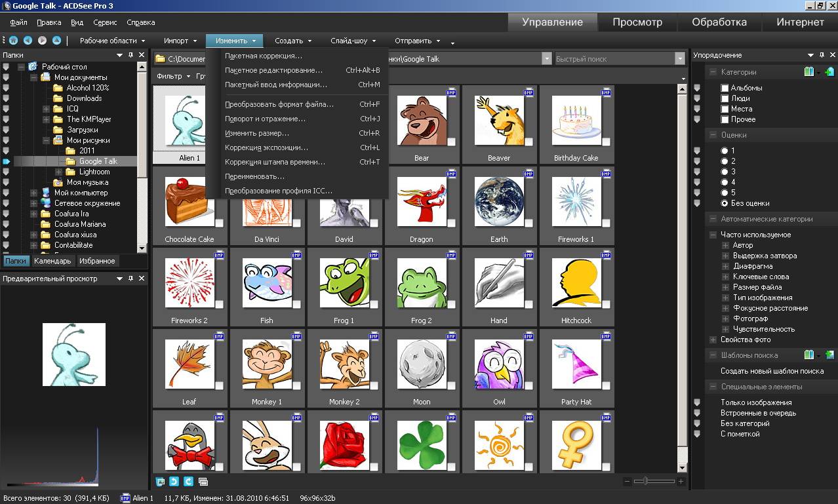Open the Импорт dropdown

pyautogui.click(x=180, y=41)
